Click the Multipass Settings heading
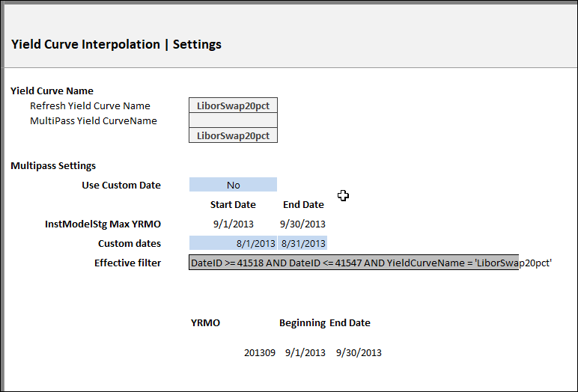 tap(53, 165)
